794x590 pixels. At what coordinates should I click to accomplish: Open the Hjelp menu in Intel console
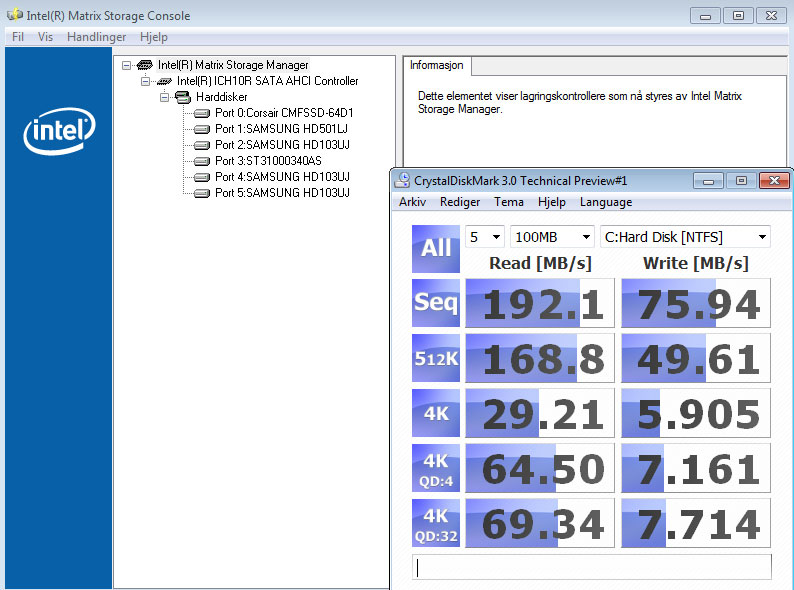[153, 37]
